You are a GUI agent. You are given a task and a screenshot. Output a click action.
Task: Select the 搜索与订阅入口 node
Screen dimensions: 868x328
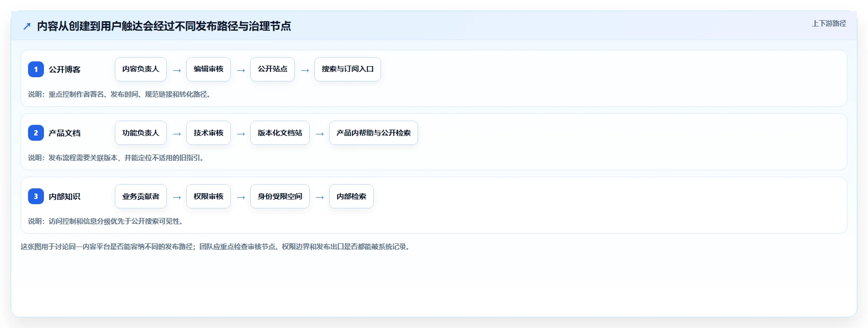348,69
